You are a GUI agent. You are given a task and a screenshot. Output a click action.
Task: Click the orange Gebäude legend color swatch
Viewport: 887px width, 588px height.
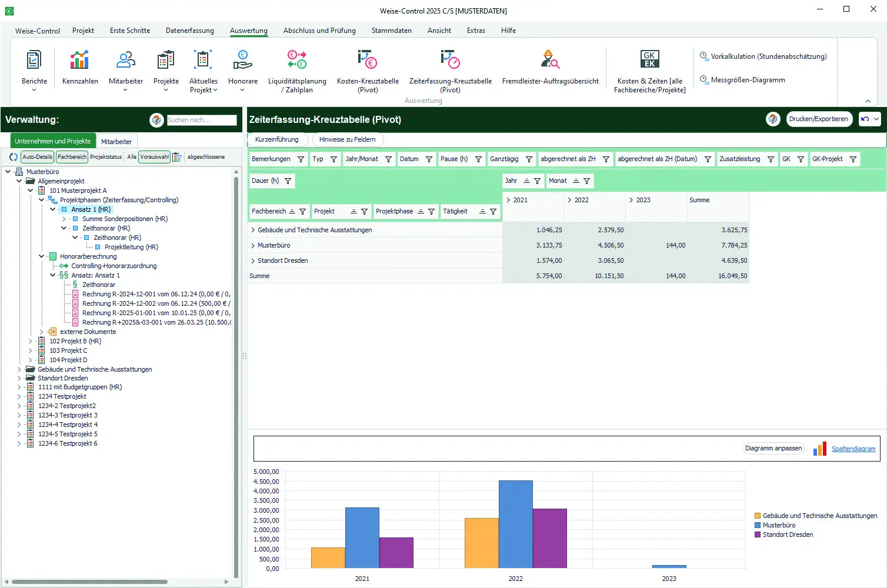tap(758, 516)
